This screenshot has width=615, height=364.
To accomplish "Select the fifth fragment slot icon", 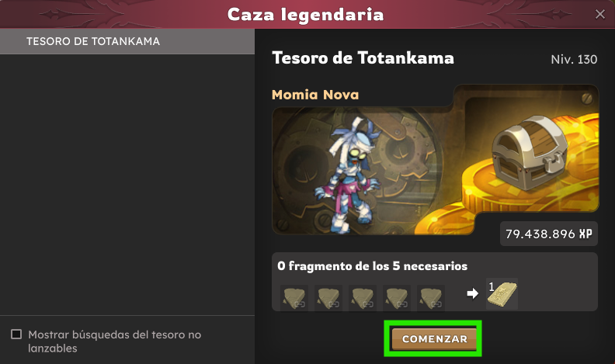I will click(431, 298).
